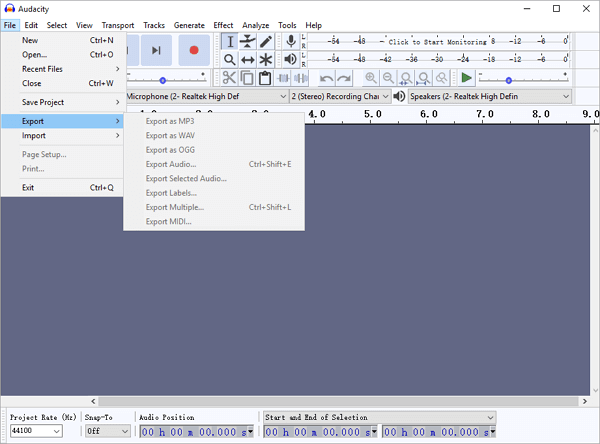Screen dimensions: 600x444
Task: Open the Recording Channels dropdown
Action: (x=338, y=96)
